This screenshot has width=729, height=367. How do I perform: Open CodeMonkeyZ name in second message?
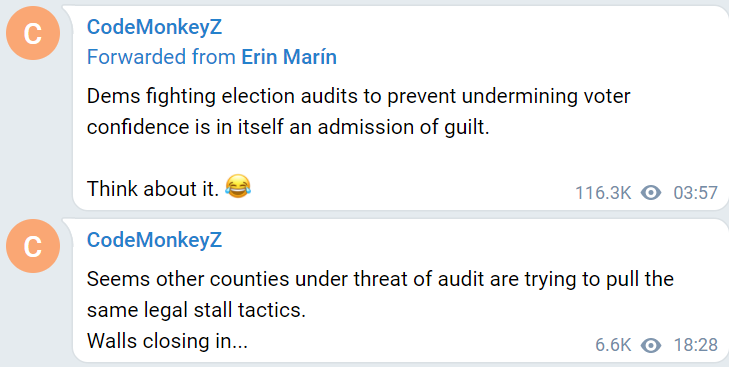(154, 240)
